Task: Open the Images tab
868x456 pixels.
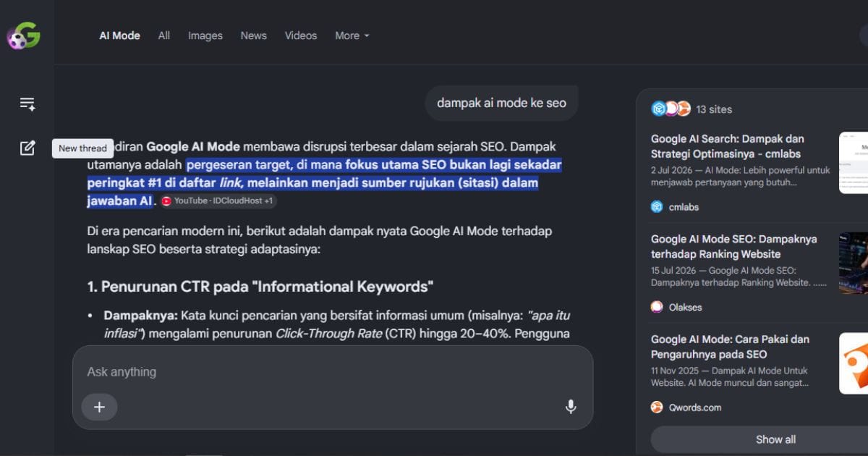Action: click(205, 35)
